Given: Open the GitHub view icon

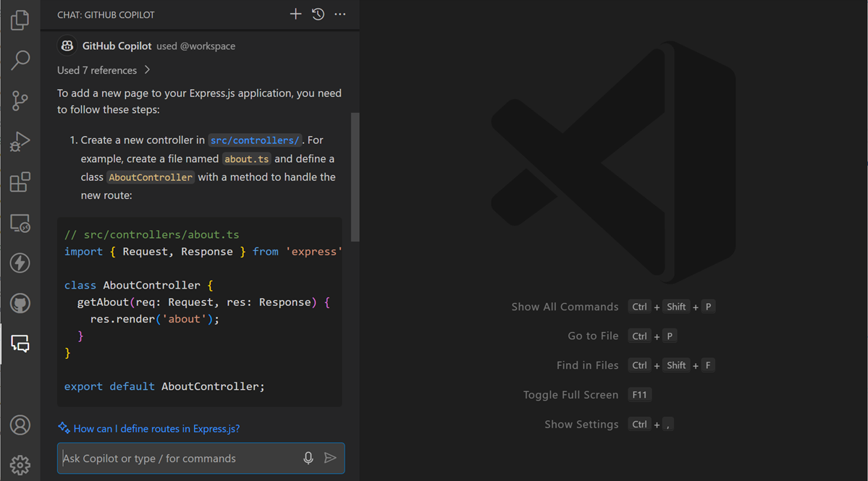Looking at the screenshot, I should pyautogui.click(x=20, y=304).
